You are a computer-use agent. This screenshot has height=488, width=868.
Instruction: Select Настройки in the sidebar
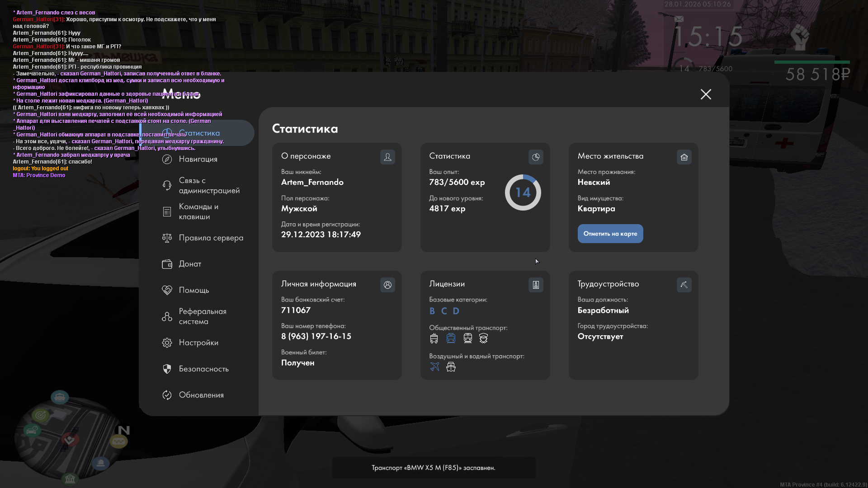pyautogui.click(x=198, y=343)
